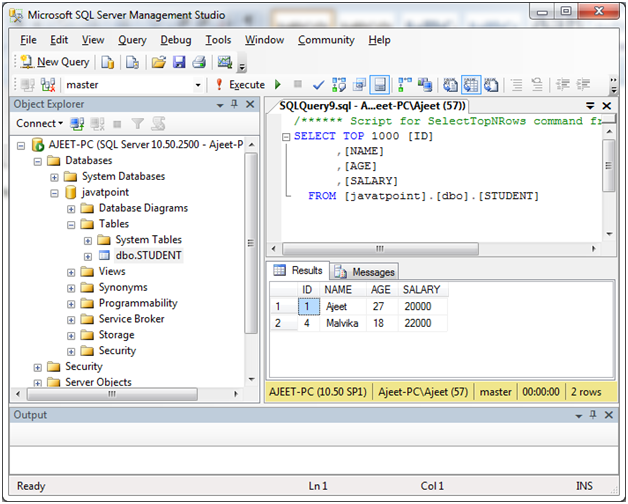Select the dbo.STUDENT table

[148, 256]
